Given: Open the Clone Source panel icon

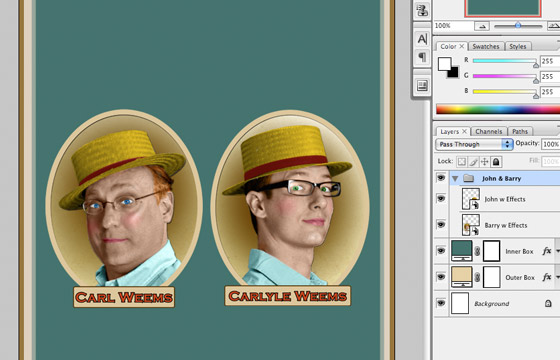Looking at the screenshot, I should (422, 10).
